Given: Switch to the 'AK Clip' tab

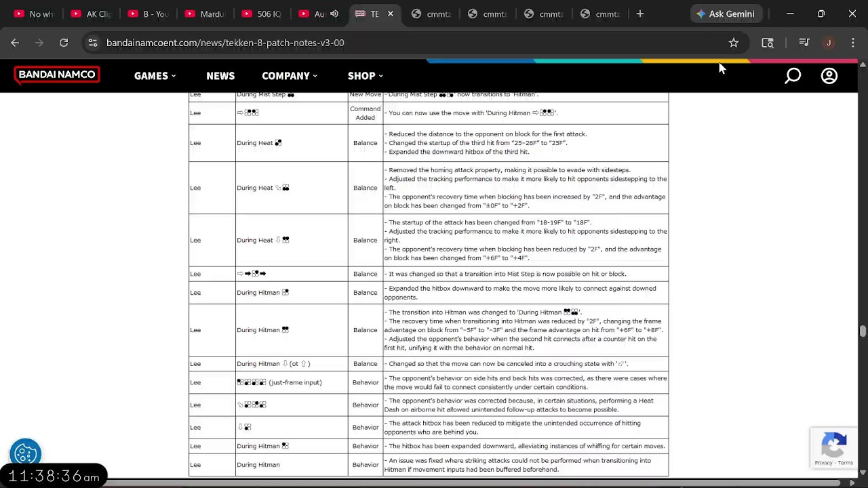Looking at the screenshot, I should coord(91,14).
